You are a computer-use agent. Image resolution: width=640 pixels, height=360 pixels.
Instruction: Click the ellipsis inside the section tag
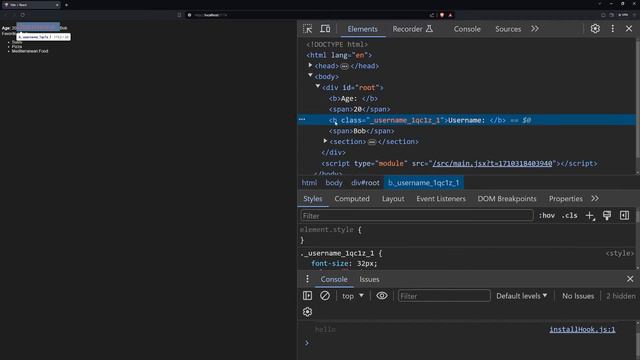point(372,142)
